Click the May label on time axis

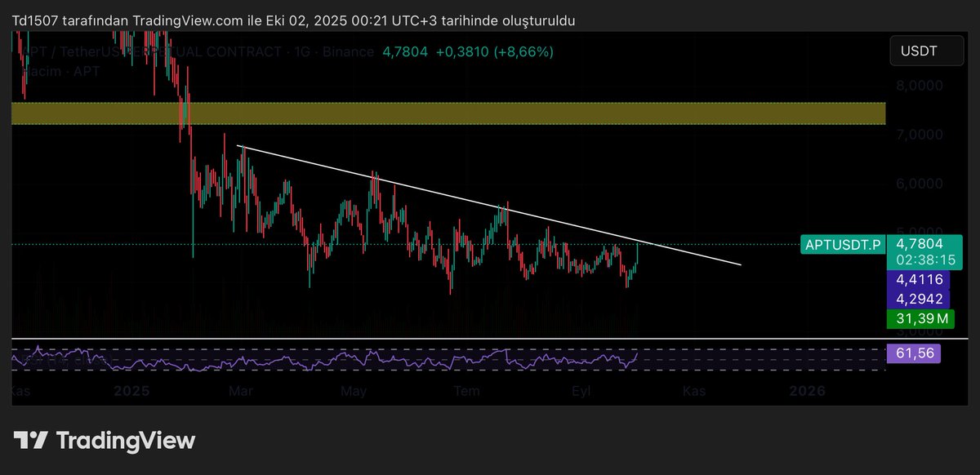pos(353,391)
